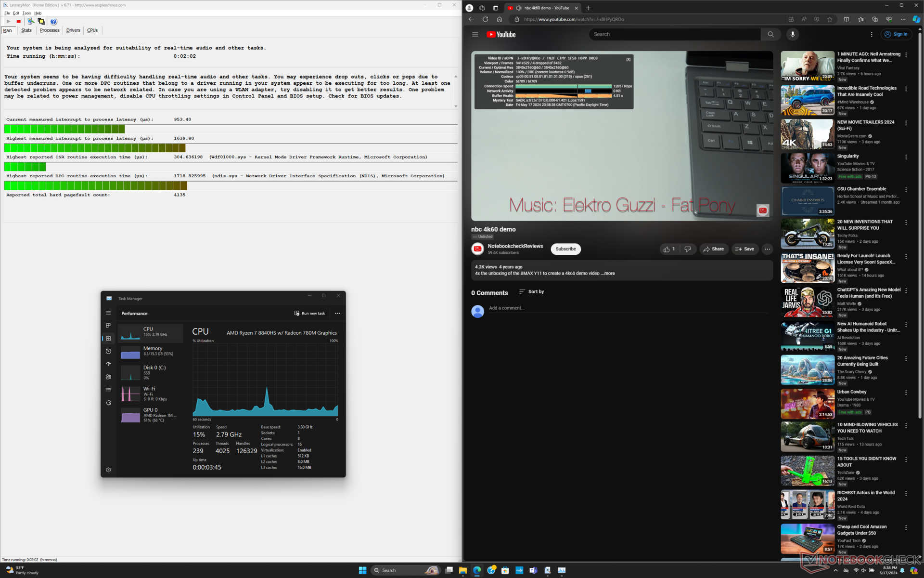This screenshot has width=924, height=578.
Task: Click YouTube voice search microphone
Action: (x=792, y=34)
